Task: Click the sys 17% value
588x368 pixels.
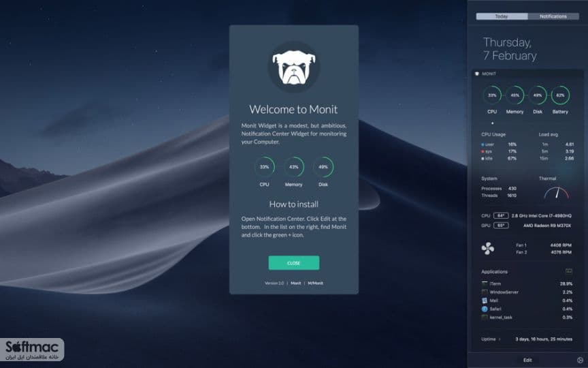Action: tap(512, 152)
